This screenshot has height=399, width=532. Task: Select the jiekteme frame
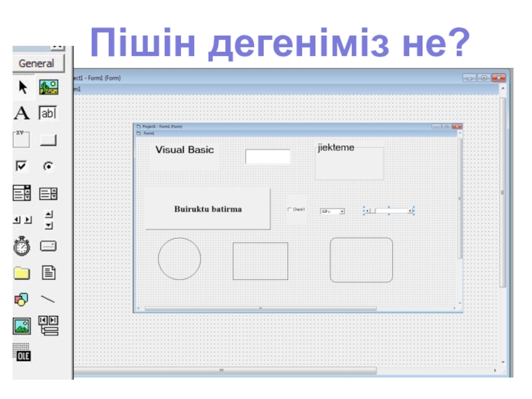(350, 162)
